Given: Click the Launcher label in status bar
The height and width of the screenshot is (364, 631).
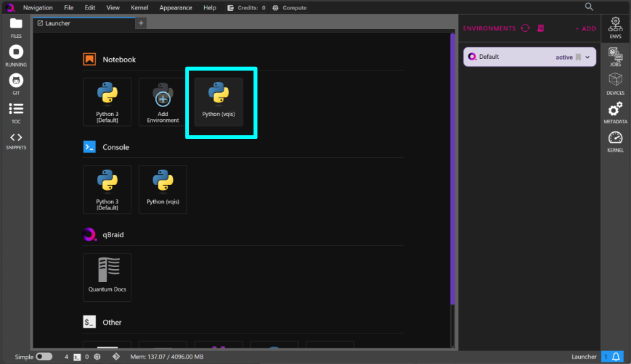Looking at the screenshot, I should (x=584, y=357).
